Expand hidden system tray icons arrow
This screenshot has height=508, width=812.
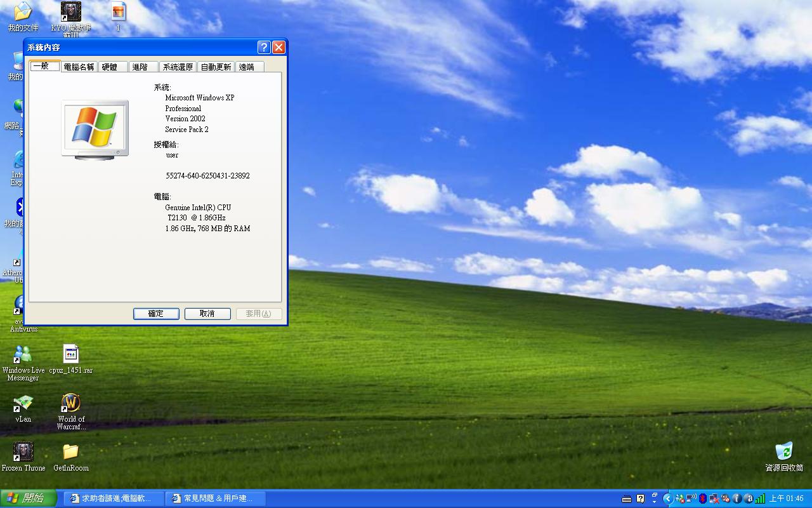(x=667, y=498)
